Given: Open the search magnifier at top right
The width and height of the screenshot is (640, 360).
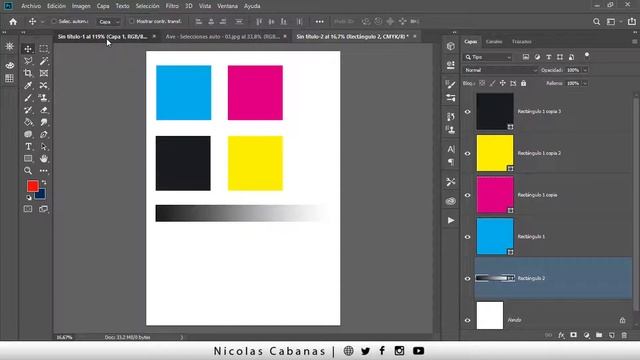Looking at the screenshot, I should point(596,22).
